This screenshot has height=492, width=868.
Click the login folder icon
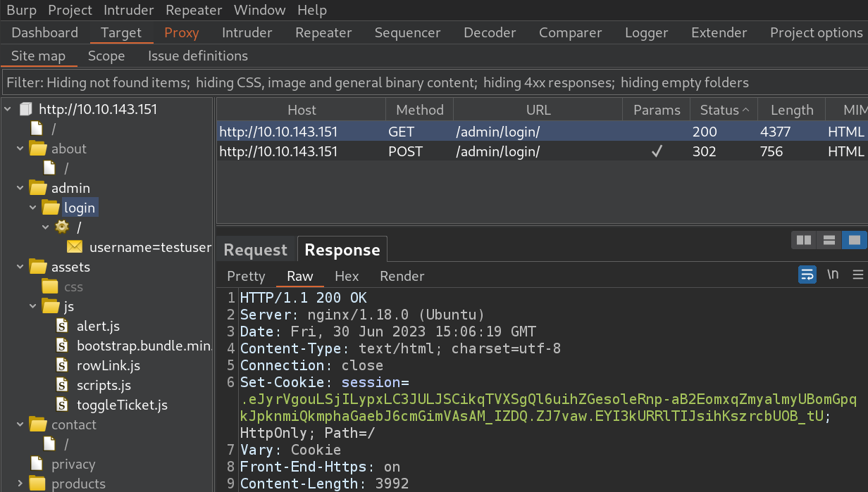50,208
